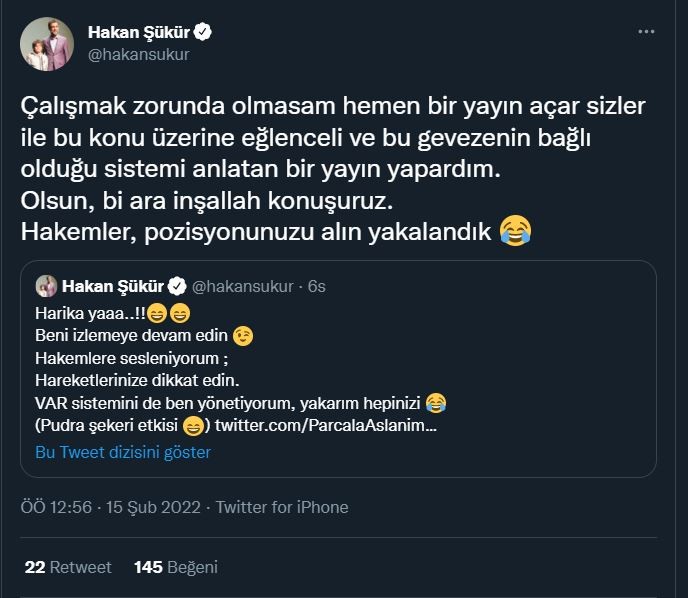Screen dimensions: 688x598
Task: Click the verified badge beside the main author name
Action: 203,33
